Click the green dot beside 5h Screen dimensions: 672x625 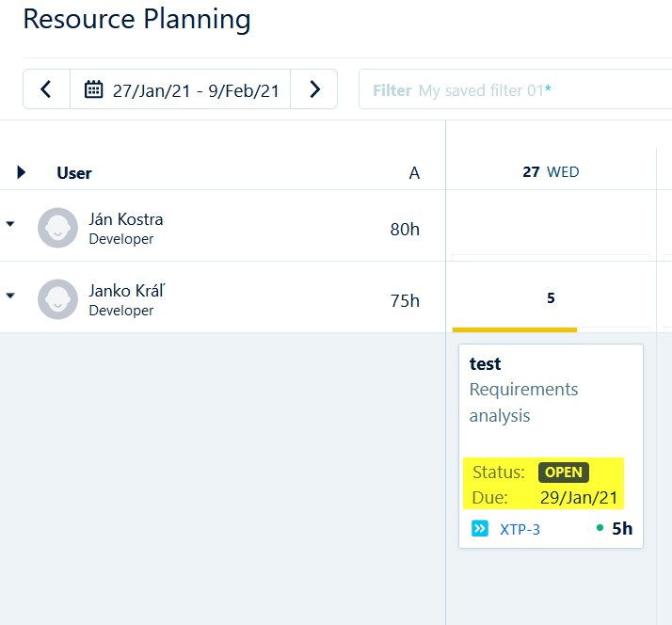(600, 528)
